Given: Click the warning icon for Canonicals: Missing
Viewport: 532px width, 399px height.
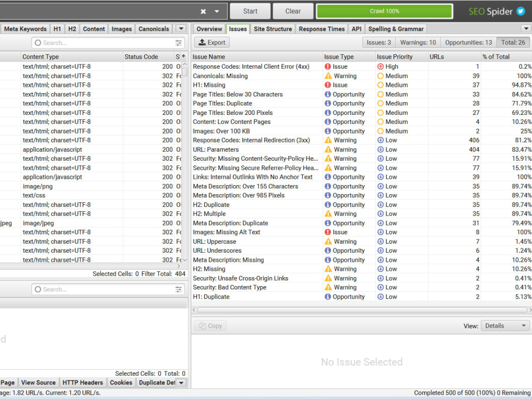Looking at the screenshot, I should [328, 76].
